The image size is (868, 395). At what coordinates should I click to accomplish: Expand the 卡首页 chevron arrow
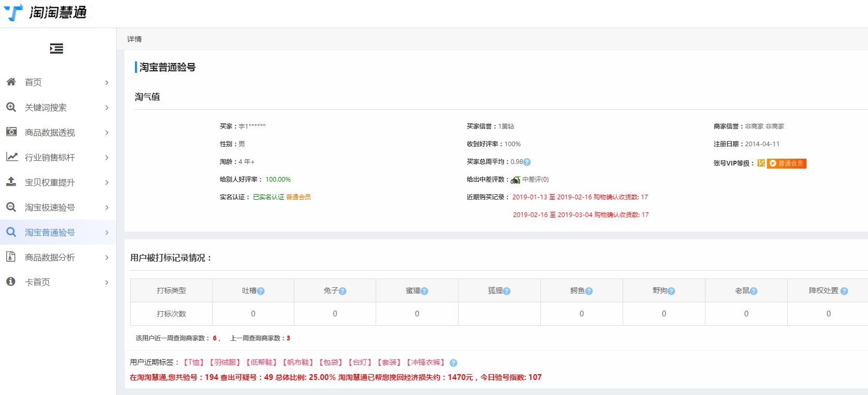[107, 282]
